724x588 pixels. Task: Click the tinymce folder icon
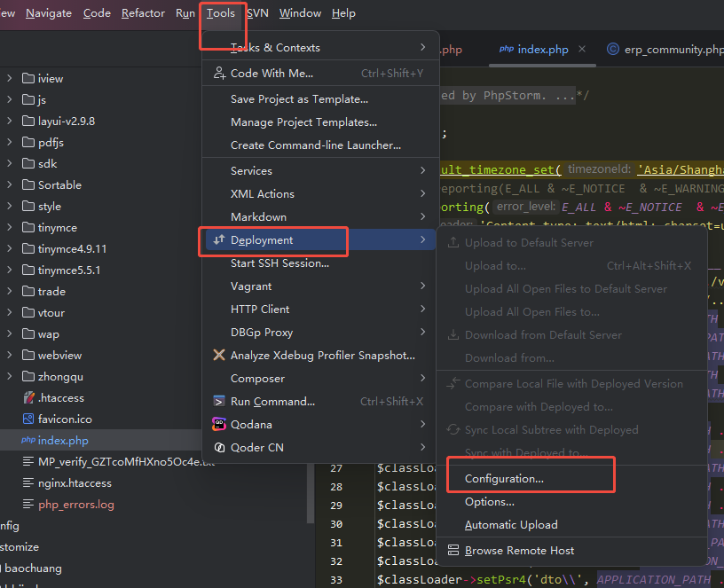pos(28,227)
